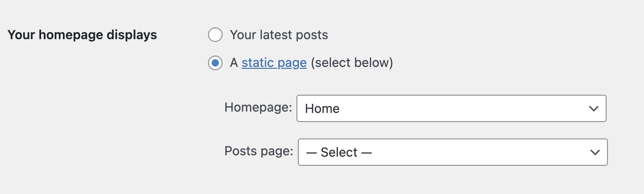Click the "Your homepage displays" heading

coord(83,35)
